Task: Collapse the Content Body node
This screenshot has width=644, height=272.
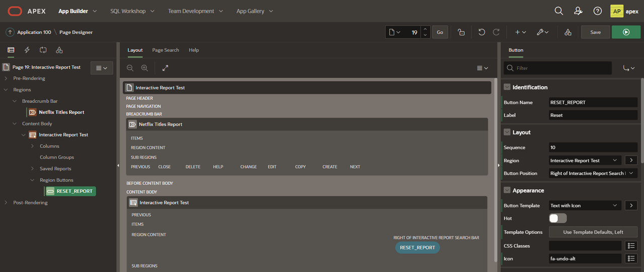Action: [x=15, y=123]
